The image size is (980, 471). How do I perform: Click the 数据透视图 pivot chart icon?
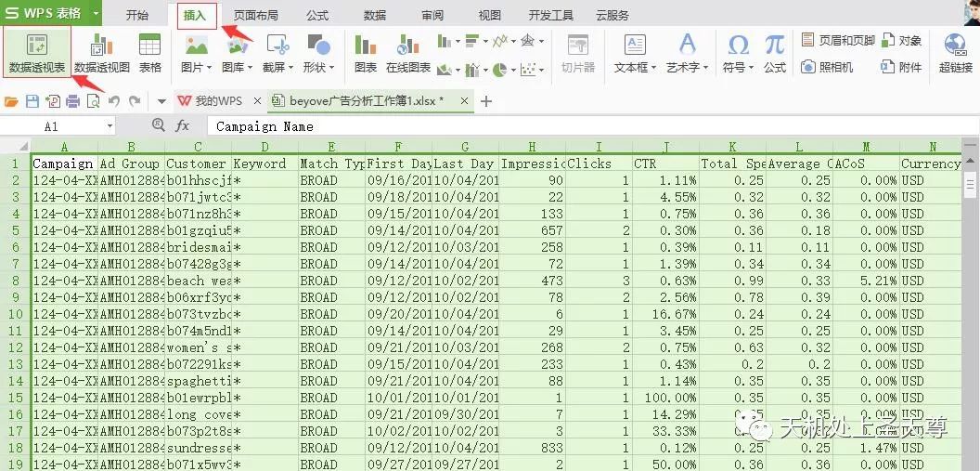tap(102, 53)
